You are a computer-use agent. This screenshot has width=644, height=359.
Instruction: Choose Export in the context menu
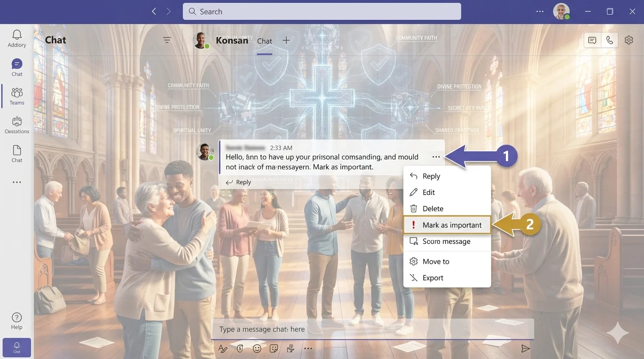tap(447, 278)
